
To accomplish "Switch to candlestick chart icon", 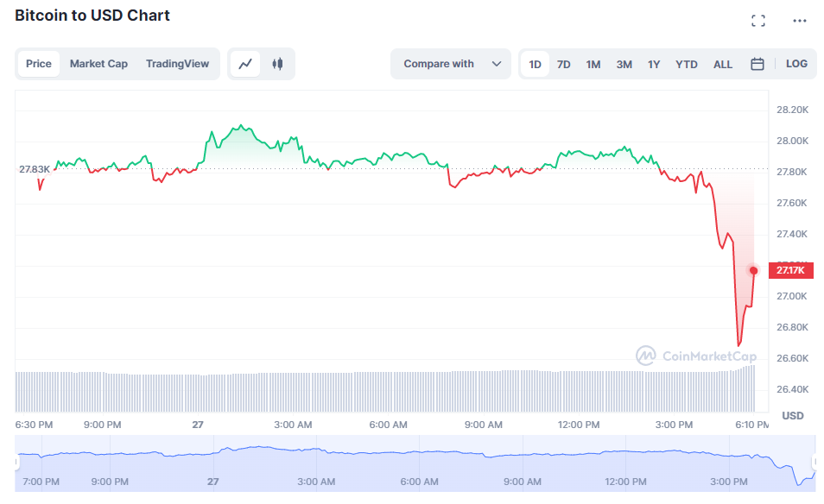I will (277, 64).
